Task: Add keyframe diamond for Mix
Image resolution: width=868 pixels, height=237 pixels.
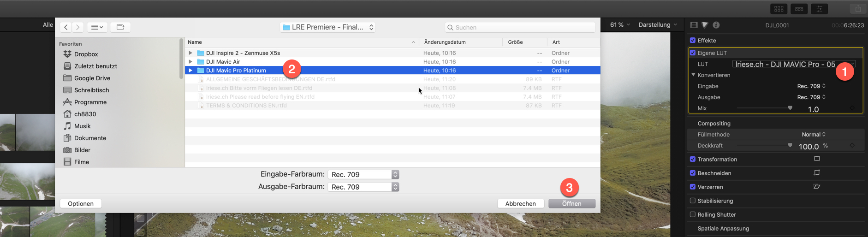Action: click(852, 108)
